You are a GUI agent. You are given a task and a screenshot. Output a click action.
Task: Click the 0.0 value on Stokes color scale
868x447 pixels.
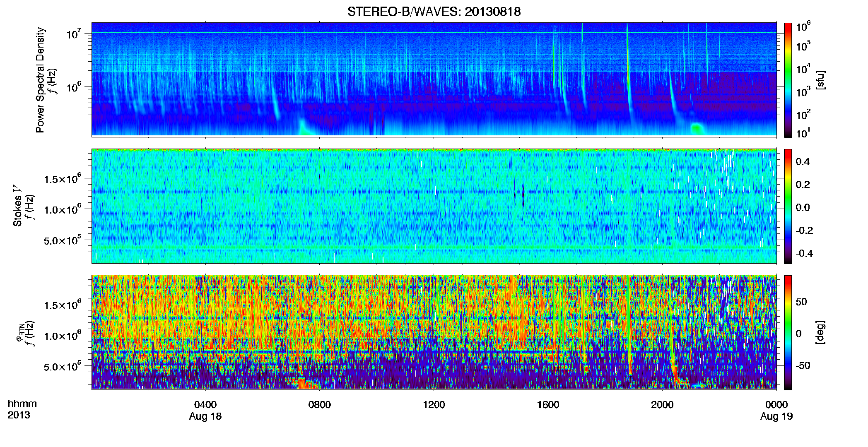803,208
